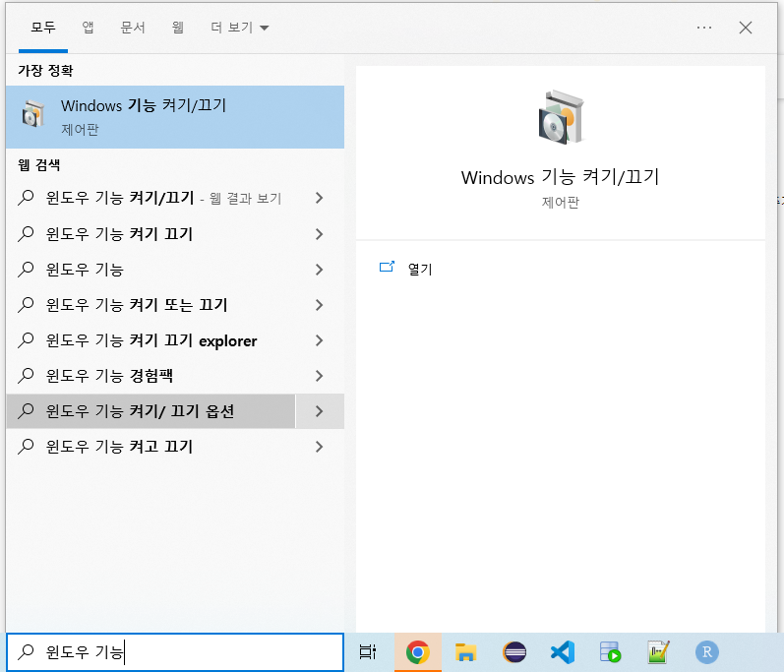The height and width of the screenshot is (672, 784).
Task: Click the Windows 기능 icon in best match
Action: coord(33,114)
